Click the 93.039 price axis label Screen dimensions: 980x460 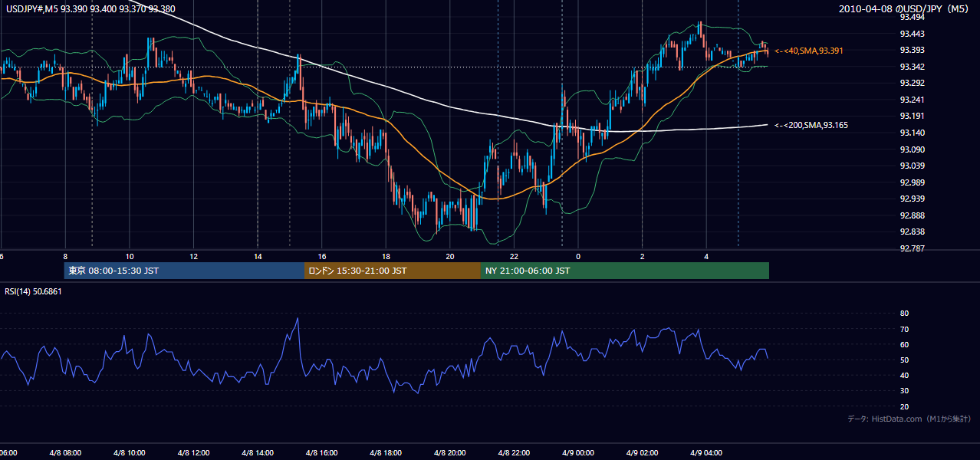(x=912, y=166)
